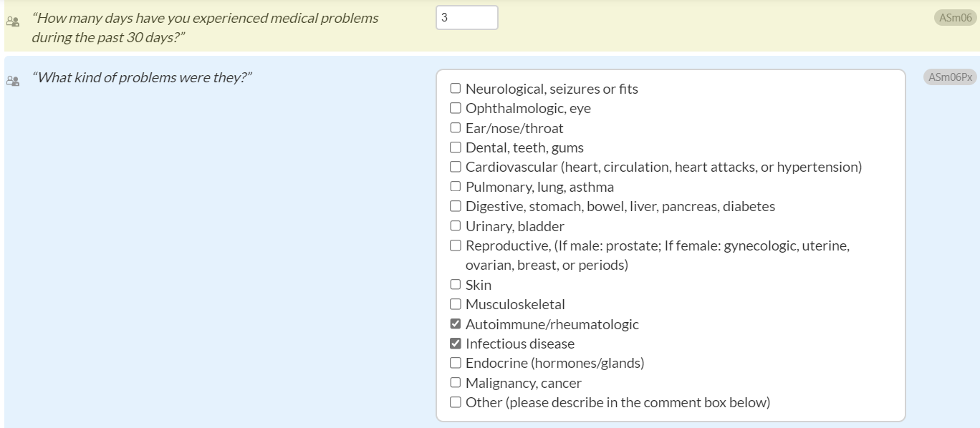
Task: Tick Pulmonary, lung, asthma
Action: 456,187
